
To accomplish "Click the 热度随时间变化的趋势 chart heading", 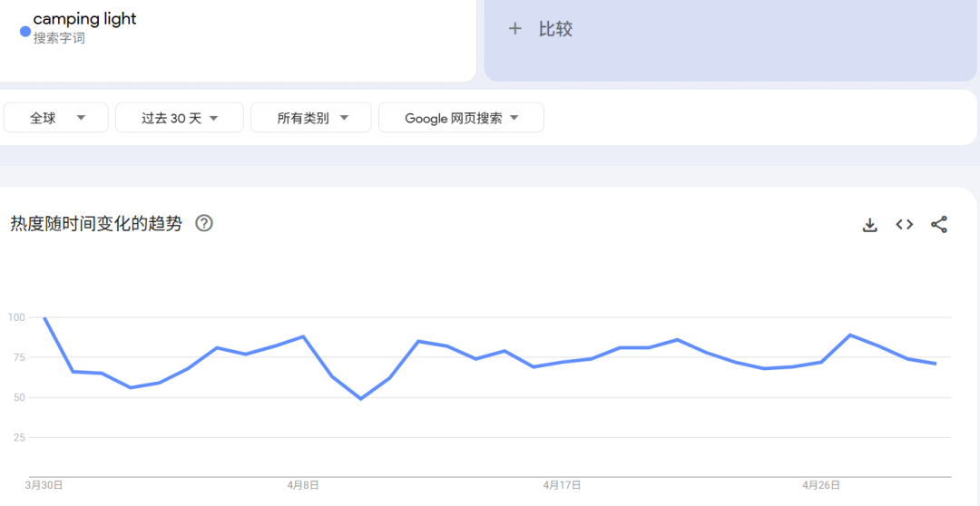I will [x=96, y=224].
